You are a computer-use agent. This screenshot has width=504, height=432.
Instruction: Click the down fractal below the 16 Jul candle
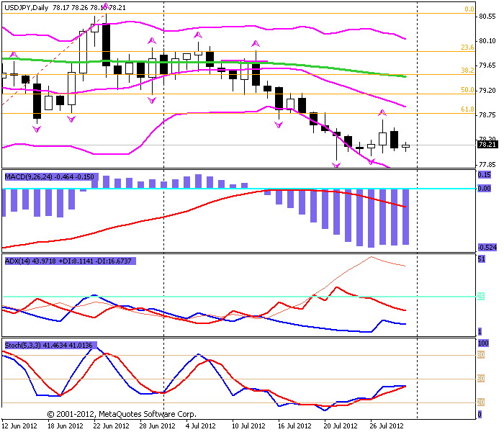[x=279, y=125]
